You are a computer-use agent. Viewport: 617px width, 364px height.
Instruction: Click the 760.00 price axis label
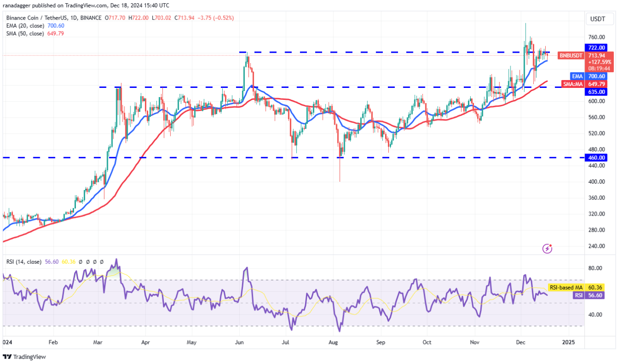point(597,37)
